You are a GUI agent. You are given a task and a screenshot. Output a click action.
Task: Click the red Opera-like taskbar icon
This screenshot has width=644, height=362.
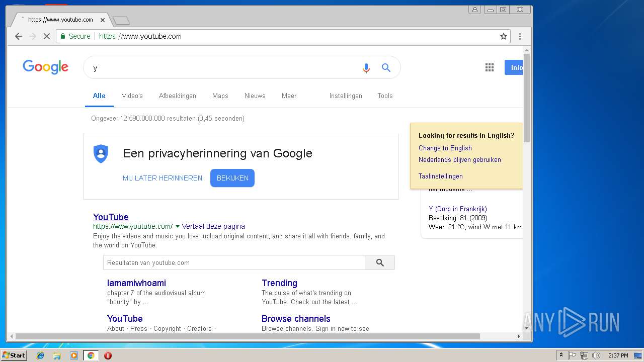click(108, 355)
